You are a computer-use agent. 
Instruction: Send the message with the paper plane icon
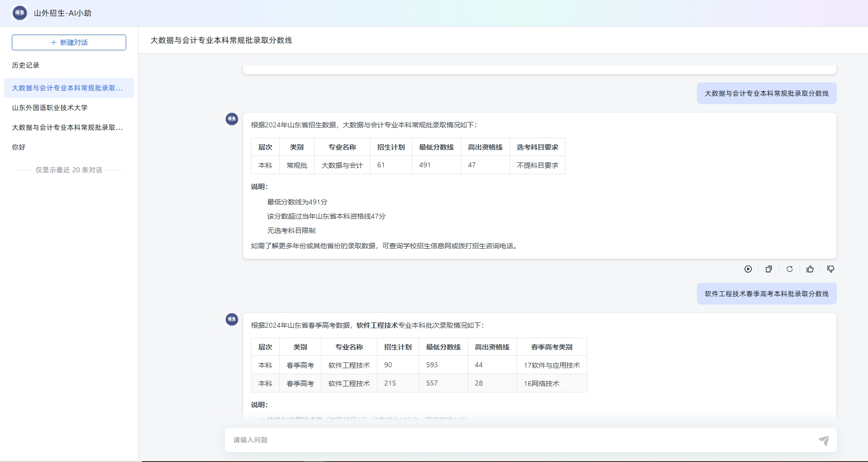[x=824, y=440]
